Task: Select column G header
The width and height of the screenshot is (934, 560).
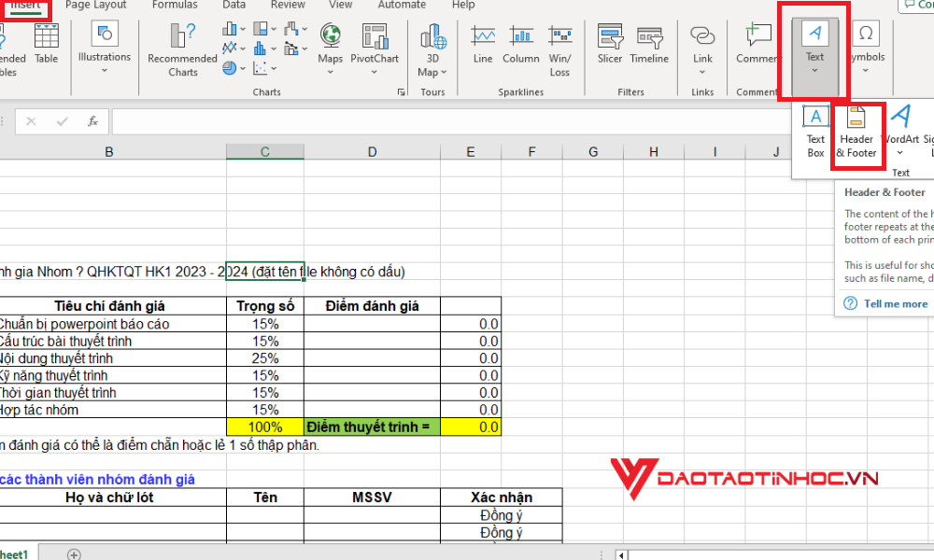Action: point(593,152)
